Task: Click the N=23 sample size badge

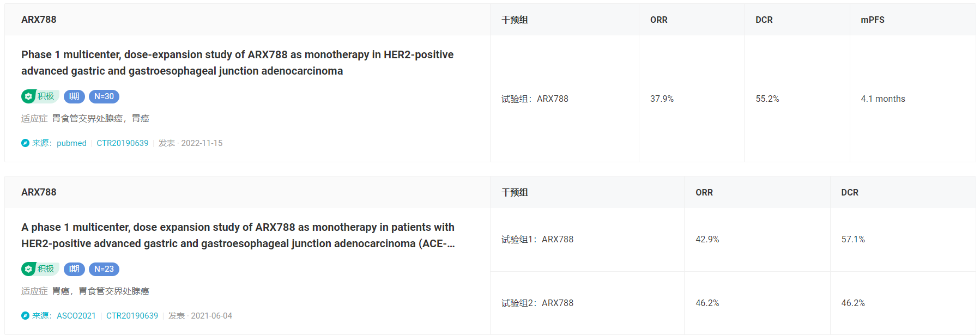Action: point(104,269)
